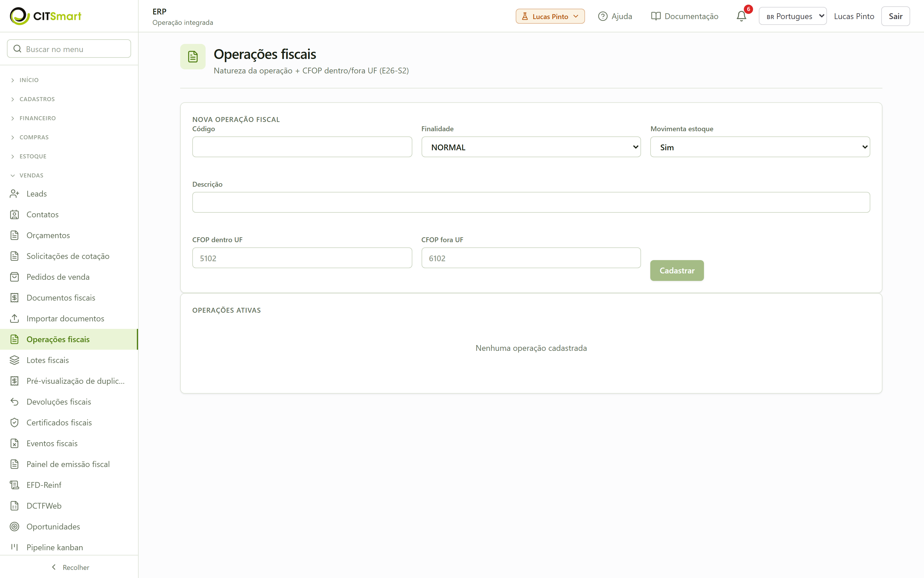Open the Documentação link

coord(685,16)
